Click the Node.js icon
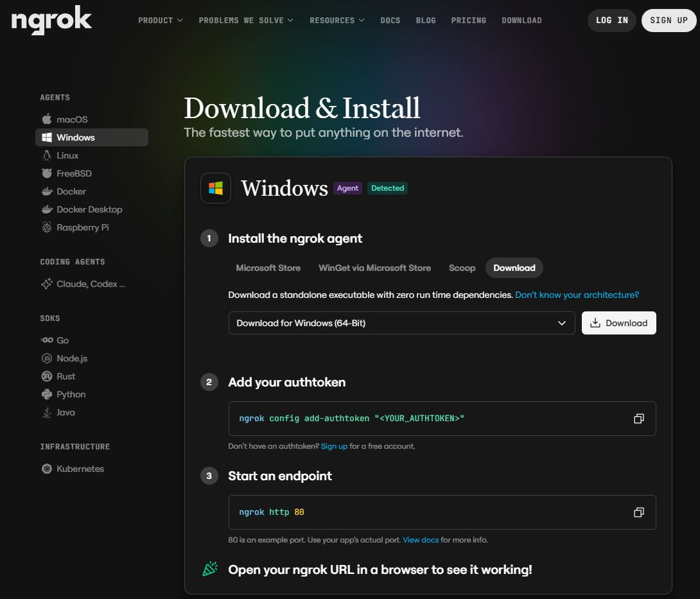Viewport: 700px width, 599px height. pos(46,358)
